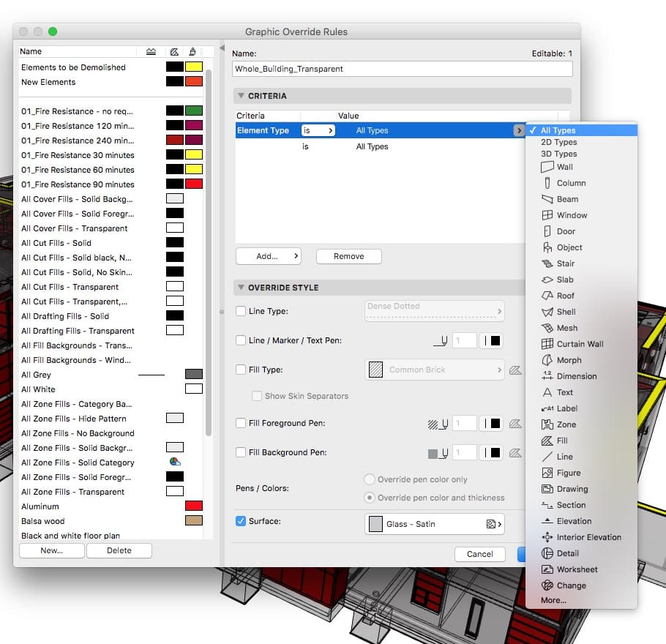Choose Text from the element types menu
The height and width of the screenshot is (644, 666).
coord(564,392)
